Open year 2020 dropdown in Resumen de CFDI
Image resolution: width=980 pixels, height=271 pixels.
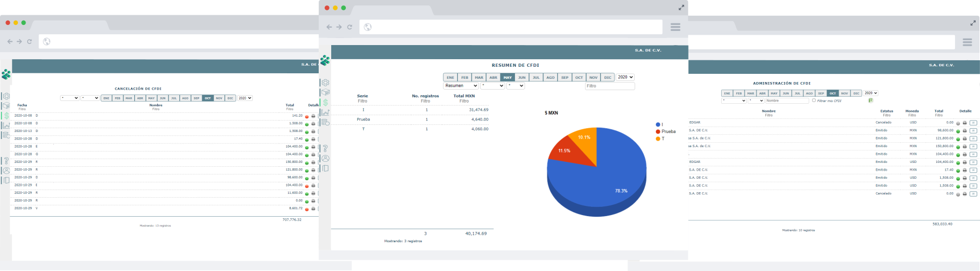click(625, 77)
